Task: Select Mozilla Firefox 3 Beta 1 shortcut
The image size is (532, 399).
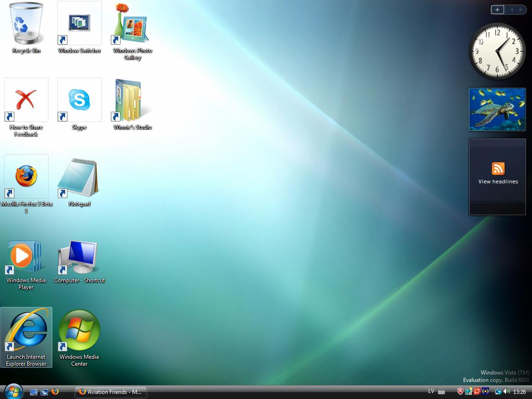Action: 26,184
